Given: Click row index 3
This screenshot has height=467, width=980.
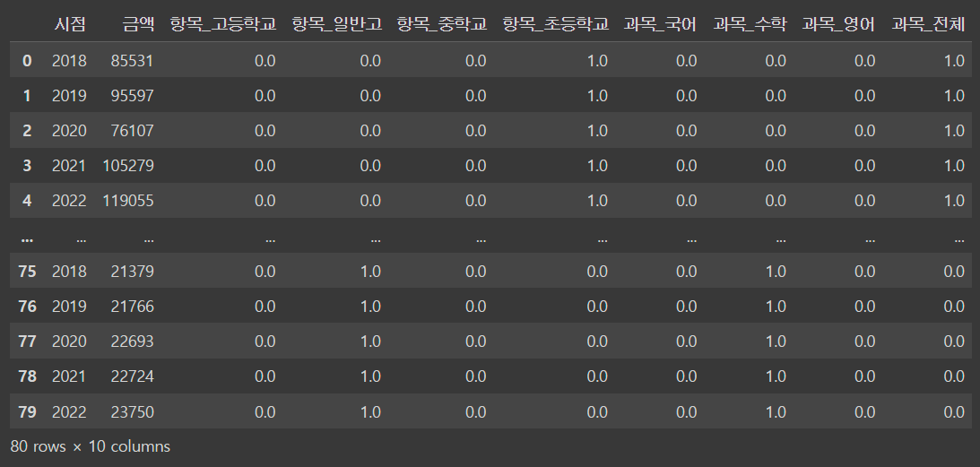Looking at the screenshot, I should tap(27, 166).
